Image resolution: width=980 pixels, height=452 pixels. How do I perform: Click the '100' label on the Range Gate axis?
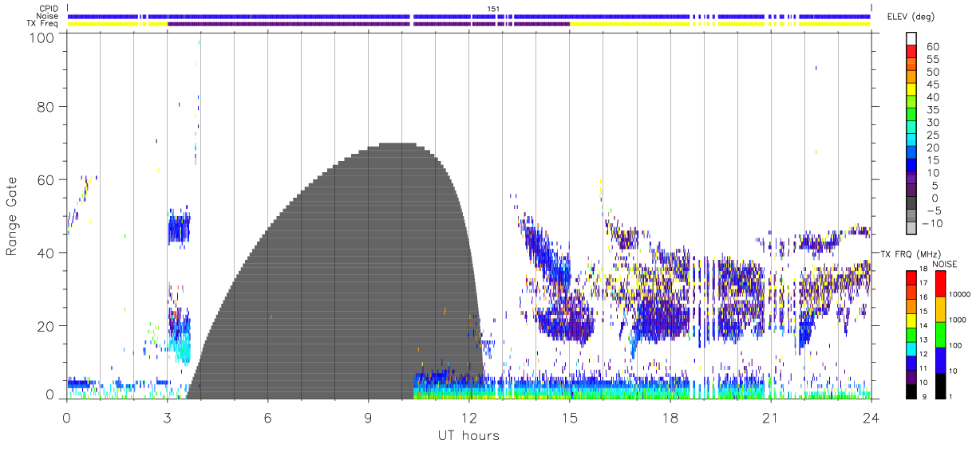pos(44,37)
